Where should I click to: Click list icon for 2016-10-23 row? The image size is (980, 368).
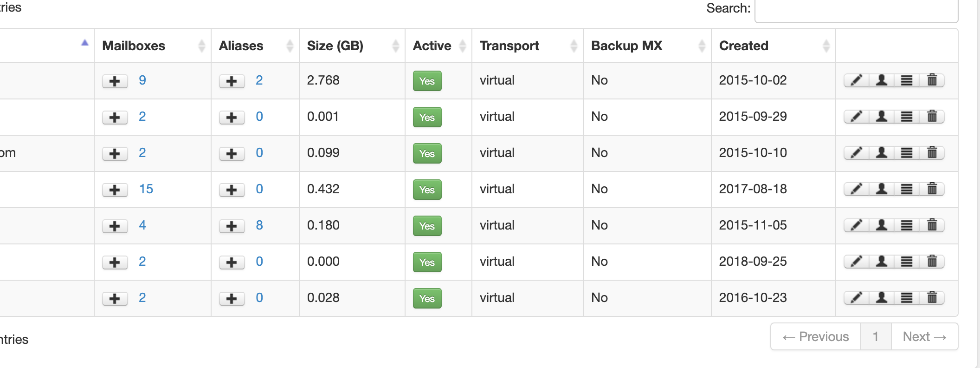click(907, 298)
